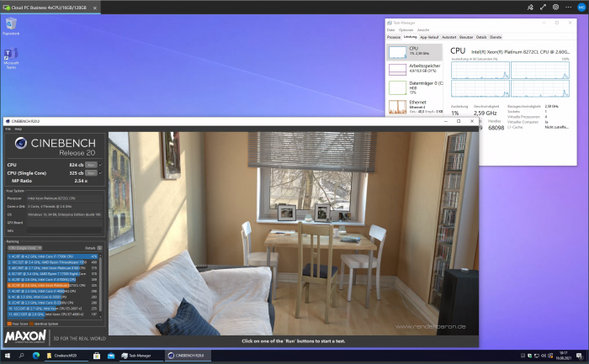Open the Ansicht menu in Task Manager

click(423, 30)
